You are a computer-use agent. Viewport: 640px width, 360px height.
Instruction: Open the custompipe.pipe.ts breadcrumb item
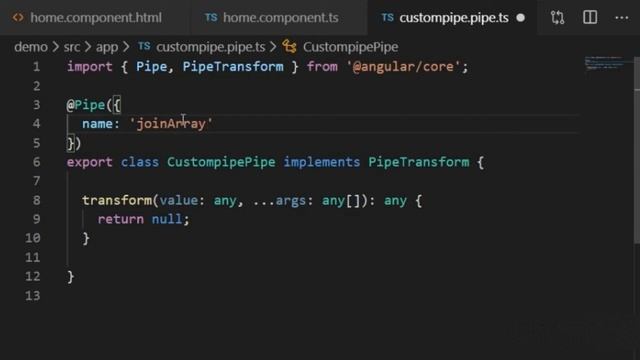pyautogui.click(x=211, y=47)
